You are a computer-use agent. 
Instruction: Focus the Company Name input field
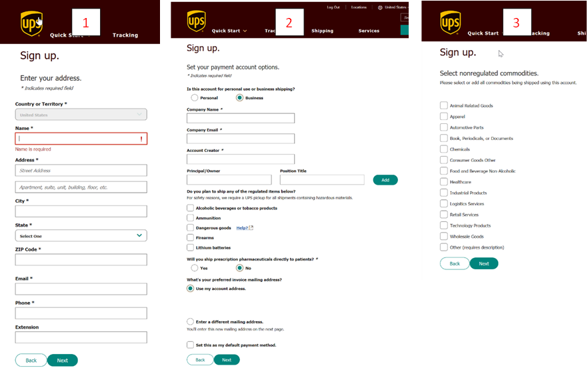point(241,118)
